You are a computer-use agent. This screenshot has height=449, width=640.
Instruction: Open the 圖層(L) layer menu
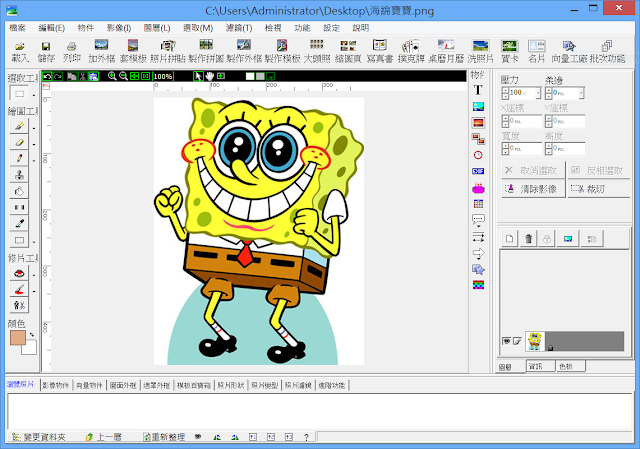157,28
